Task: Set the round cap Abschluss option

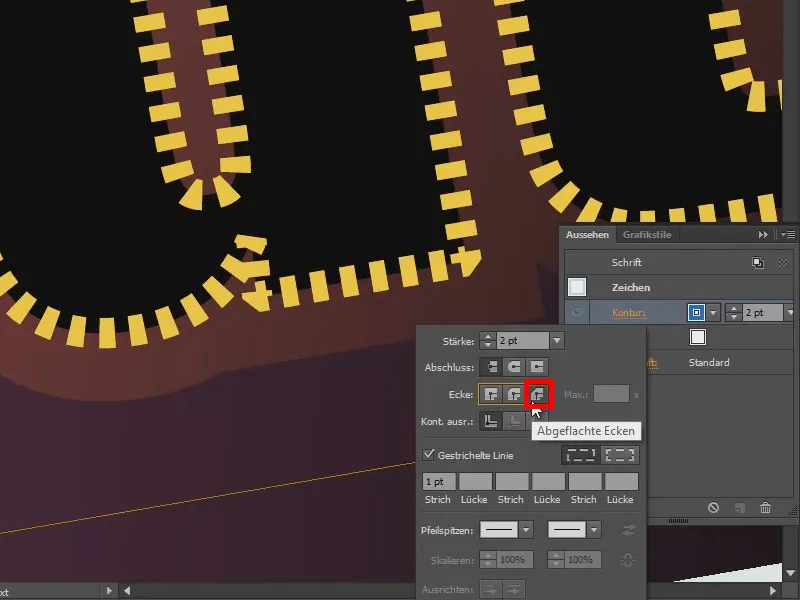Action: pos(515,367)
